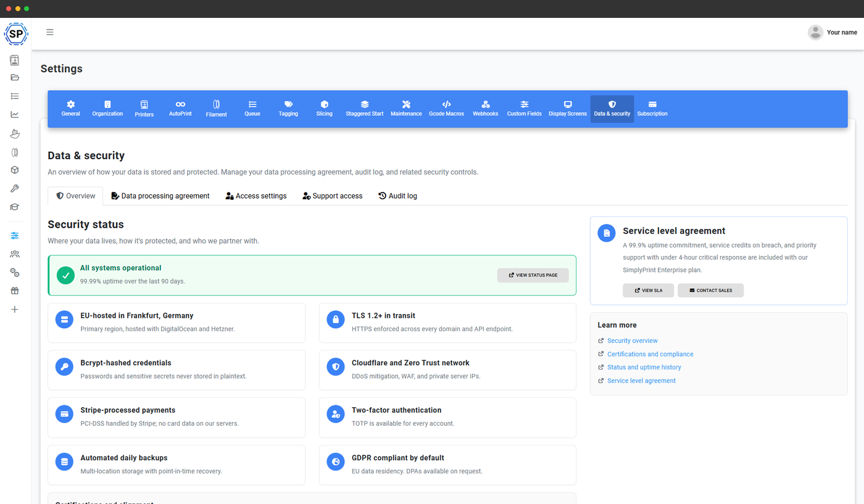
Task: Open the cube box sidebar icon
Action: 15,170
